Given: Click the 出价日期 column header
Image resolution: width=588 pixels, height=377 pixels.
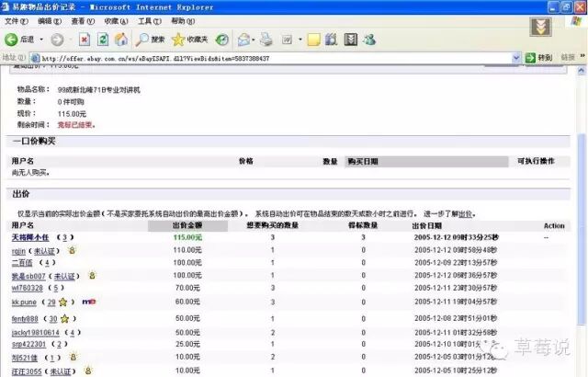Looking at the screenshot, I should (x=426, y=226).
